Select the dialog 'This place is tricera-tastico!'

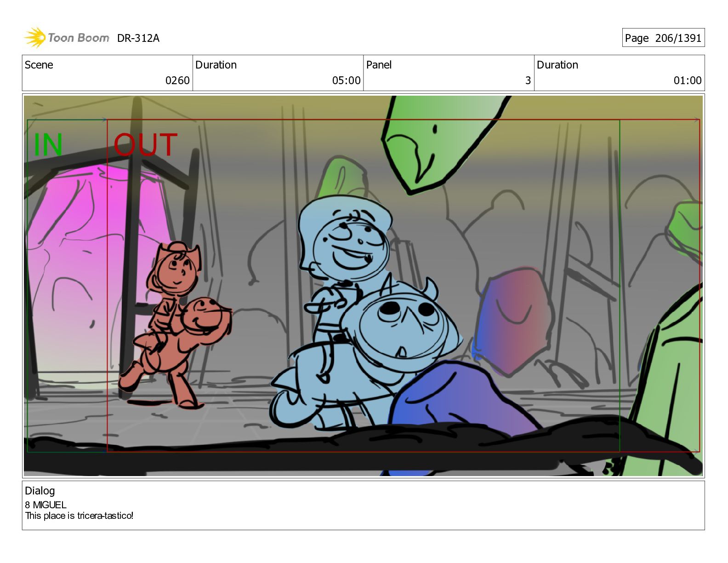pyautogui.click(x=79, y=516)
